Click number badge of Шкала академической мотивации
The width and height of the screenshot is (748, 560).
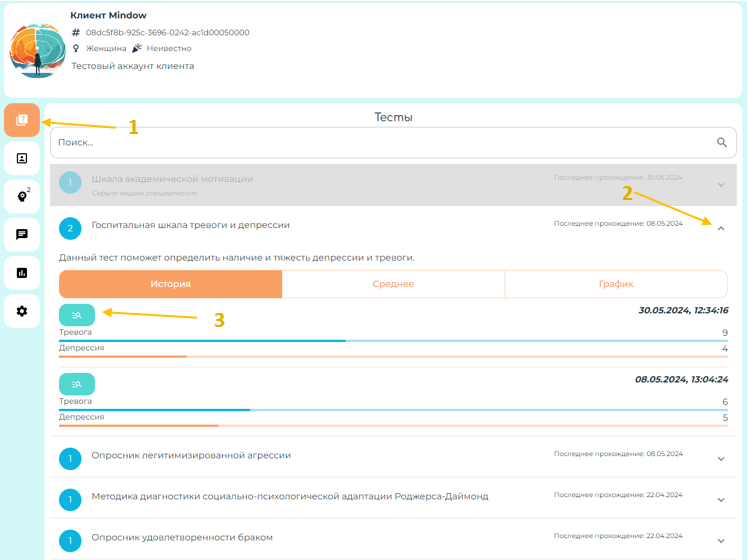[70, 182]
